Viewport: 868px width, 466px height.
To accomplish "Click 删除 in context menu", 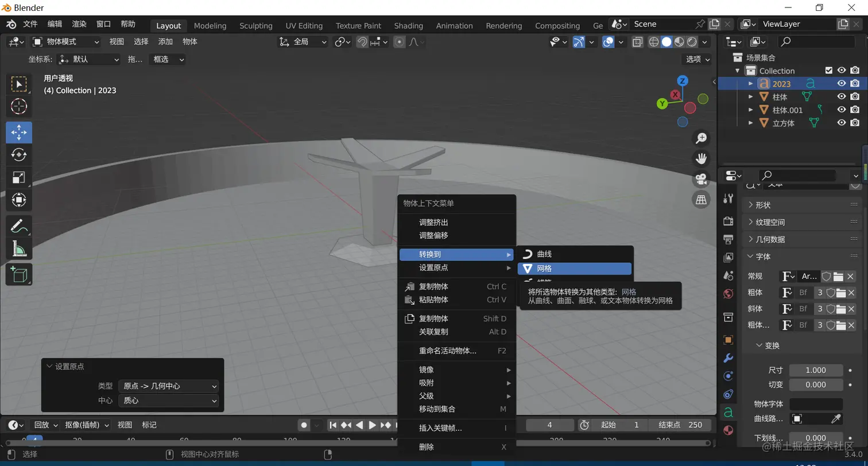I will tap(456, 447).
